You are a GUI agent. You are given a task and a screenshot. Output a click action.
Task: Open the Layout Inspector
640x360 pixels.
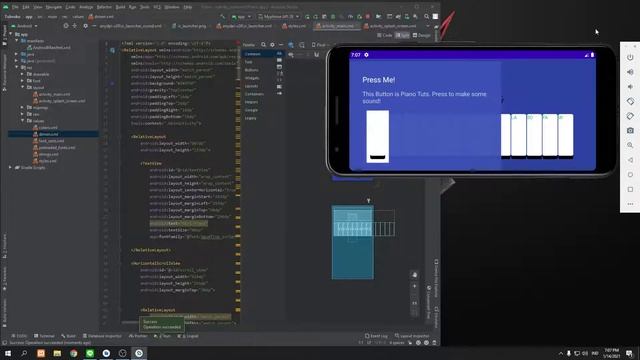[x=412, y=336]
